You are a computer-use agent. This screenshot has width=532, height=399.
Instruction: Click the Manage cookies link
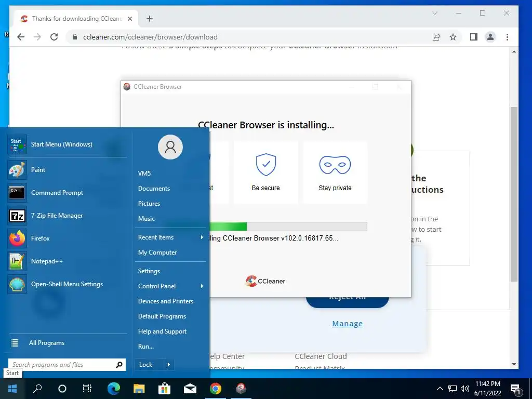point(348,324)
